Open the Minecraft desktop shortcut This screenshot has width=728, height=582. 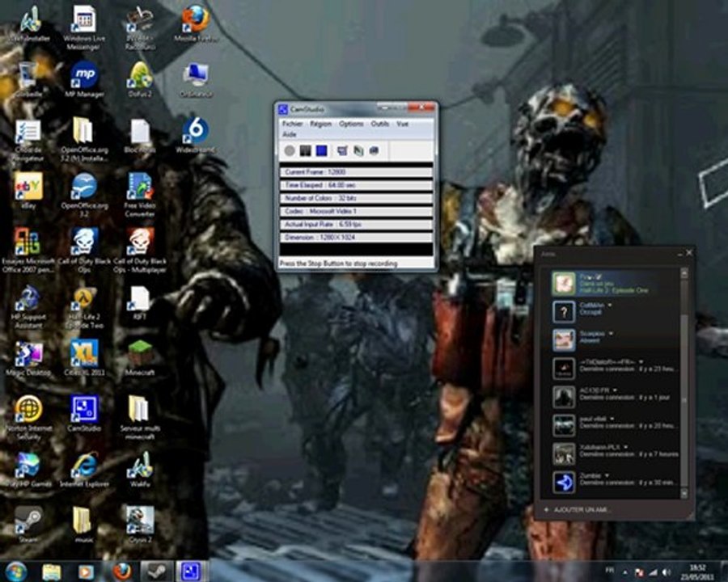[140, 358]
